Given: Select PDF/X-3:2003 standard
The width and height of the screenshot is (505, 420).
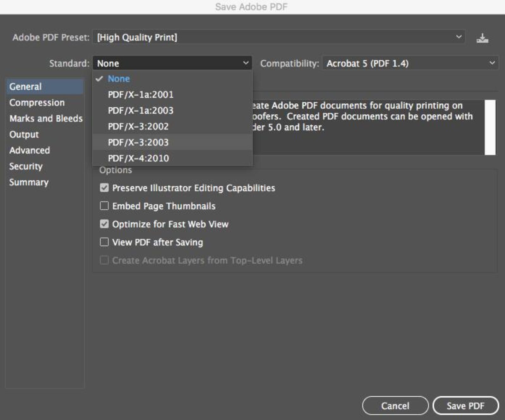Looking at the screenshot, I should [172, 142].
